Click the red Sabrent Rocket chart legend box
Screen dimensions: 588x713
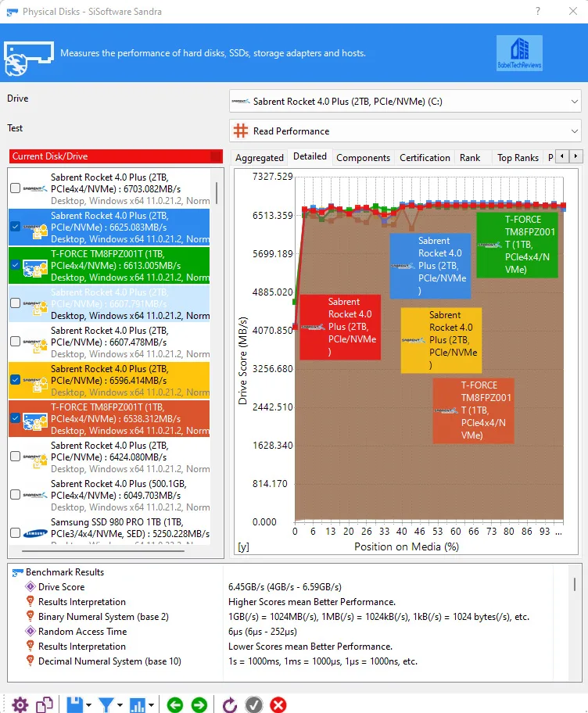(x=340, y=327)
